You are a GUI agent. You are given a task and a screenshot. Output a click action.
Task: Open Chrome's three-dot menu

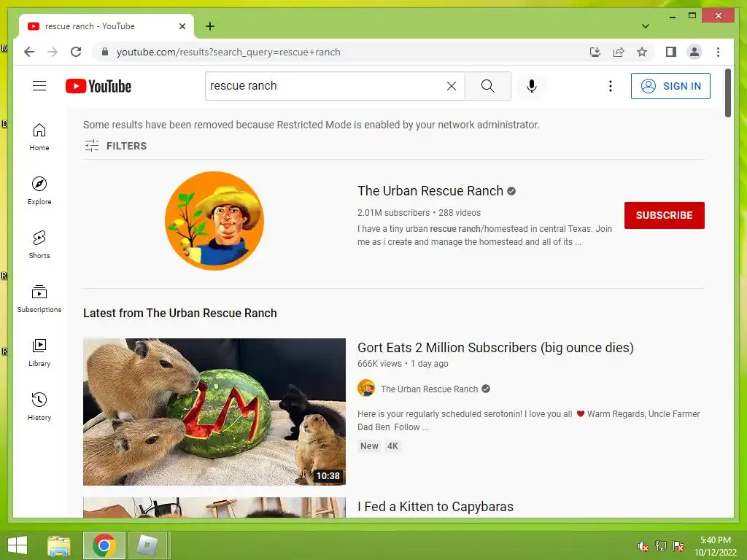tap(718, 52)
